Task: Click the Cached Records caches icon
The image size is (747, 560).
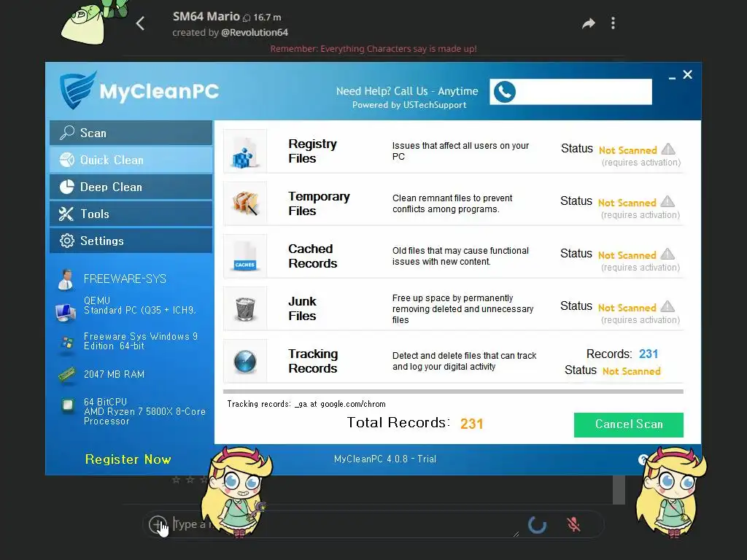Action: pyautogui.click(x=245, y=256)
